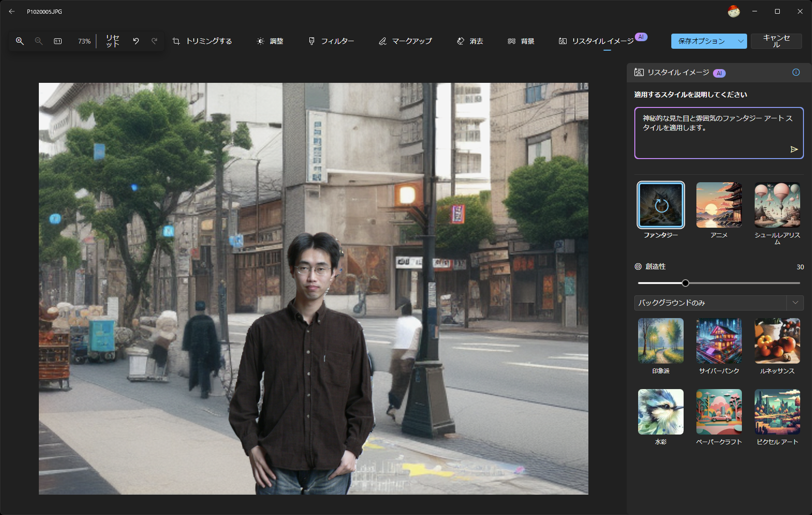The image size is (812, 515).
Task: Open the マークアップ markup tab
Action: coord(406,41)
